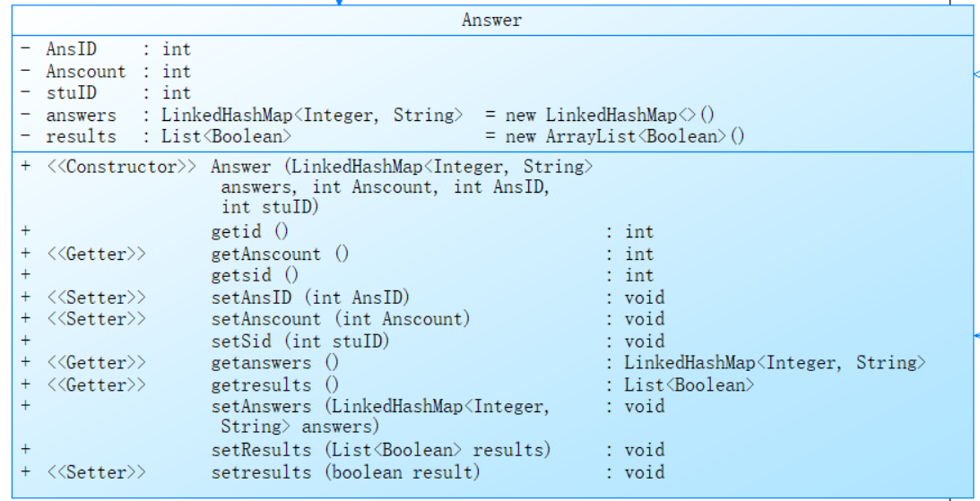Click the stuID attribute
Image resolution: width=980 pixels, height=501 pixels.
(72, 93)
